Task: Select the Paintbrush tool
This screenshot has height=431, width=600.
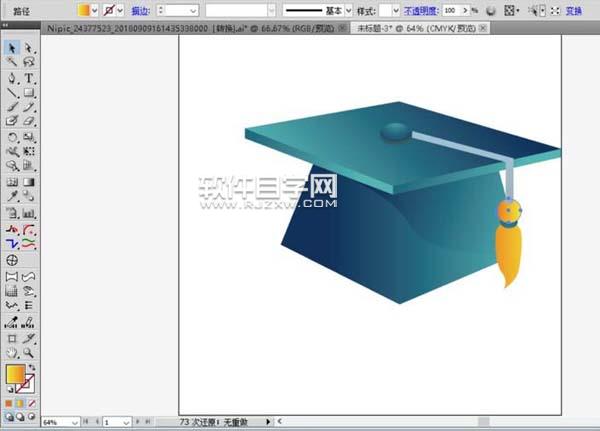Action: tap(12, 107)
